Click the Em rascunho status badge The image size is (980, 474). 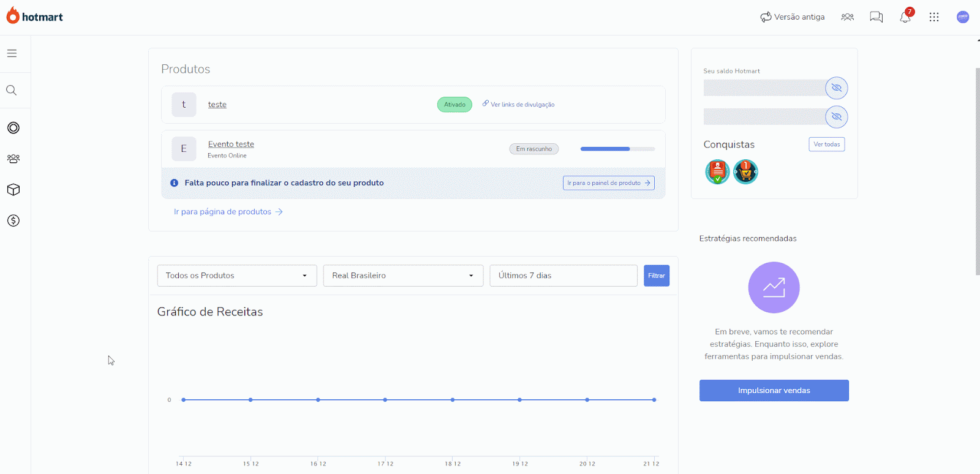click(x=534, y=149)
